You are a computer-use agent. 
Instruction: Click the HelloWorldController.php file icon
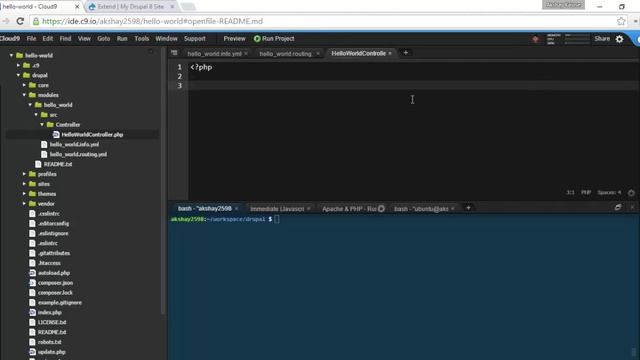click(x=56, y=135)
